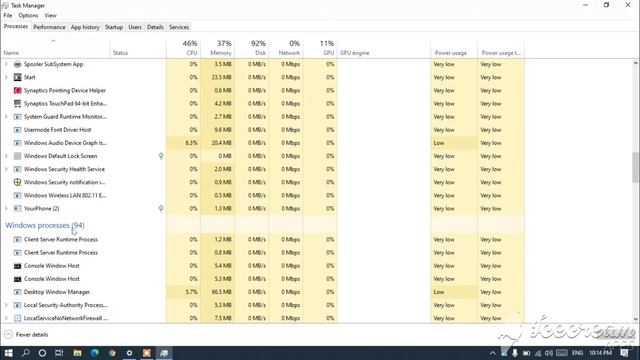Open the File menu
640x360 pixels.
pos(8,15)
